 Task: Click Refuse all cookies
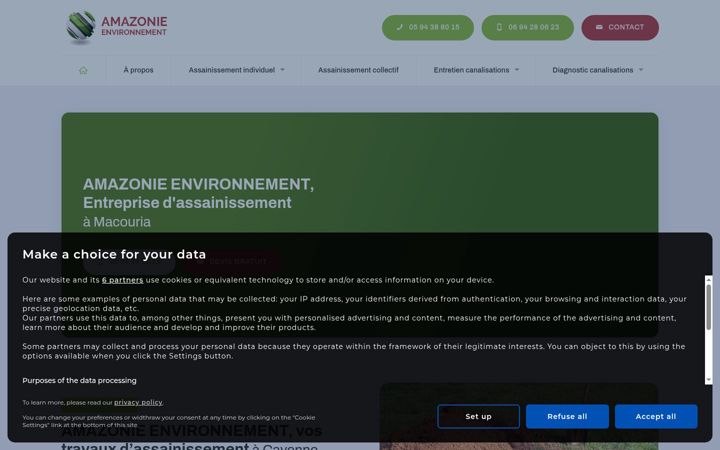click(x=567, y=416)
